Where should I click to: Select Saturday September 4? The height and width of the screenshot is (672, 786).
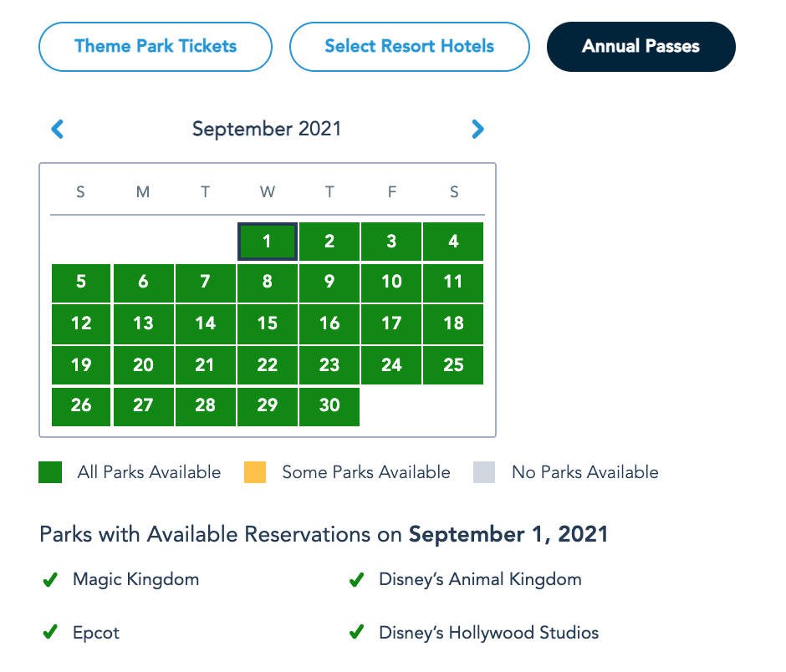[x=453, y=242]
